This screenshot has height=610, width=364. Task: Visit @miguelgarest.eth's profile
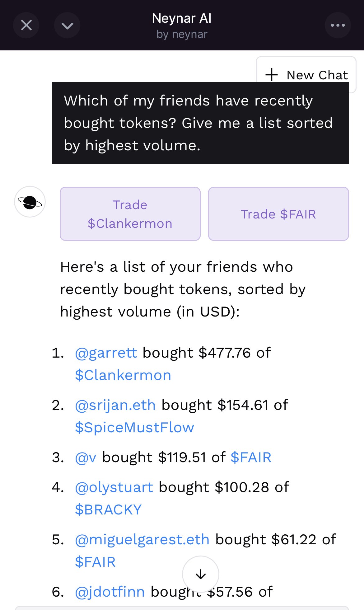point(142,540)
